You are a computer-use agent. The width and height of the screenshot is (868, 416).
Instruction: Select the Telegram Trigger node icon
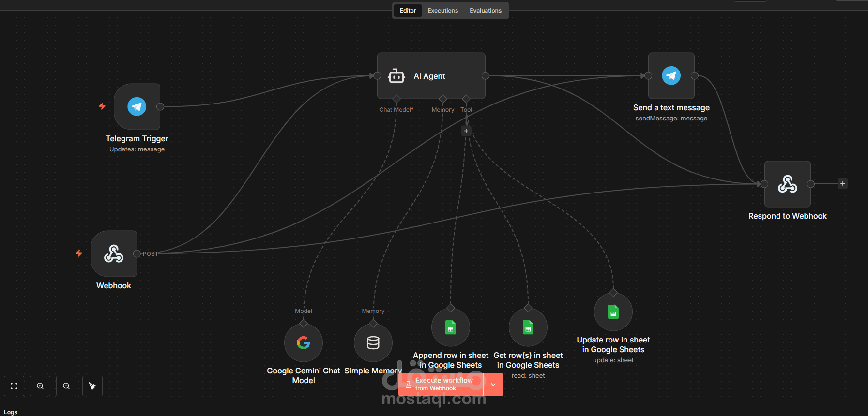coord(137,106)
